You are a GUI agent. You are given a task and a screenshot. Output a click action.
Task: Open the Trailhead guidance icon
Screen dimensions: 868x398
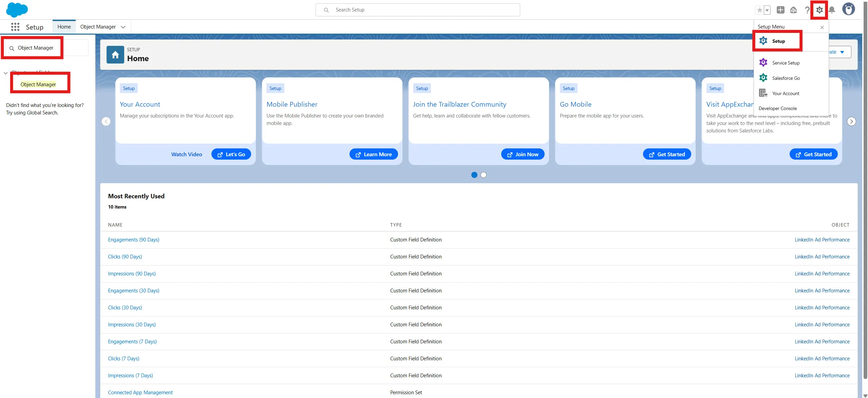point(793,10)
